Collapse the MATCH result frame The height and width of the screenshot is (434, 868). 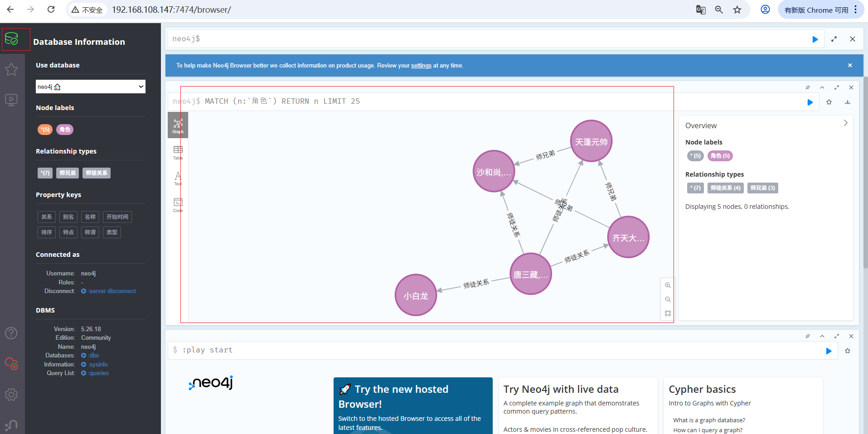[822, 87]
